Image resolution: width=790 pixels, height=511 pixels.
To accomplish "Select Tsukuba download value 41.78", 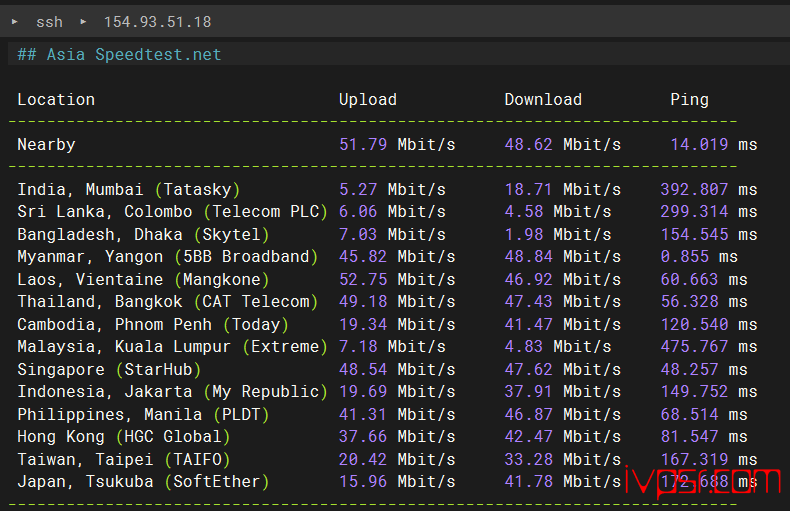I will [x=529, y=482].
